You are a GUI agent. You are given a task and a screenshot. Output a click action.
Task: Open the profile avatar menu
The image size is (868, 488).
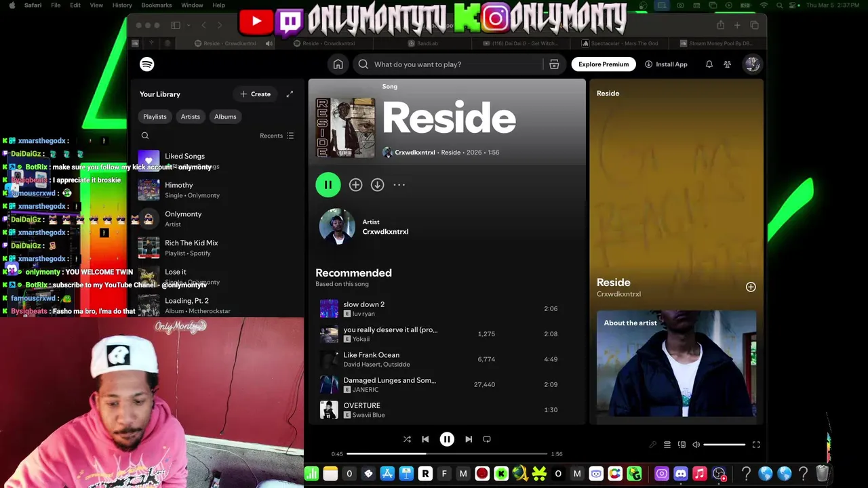pyautogui.click(x=752, y=64)
